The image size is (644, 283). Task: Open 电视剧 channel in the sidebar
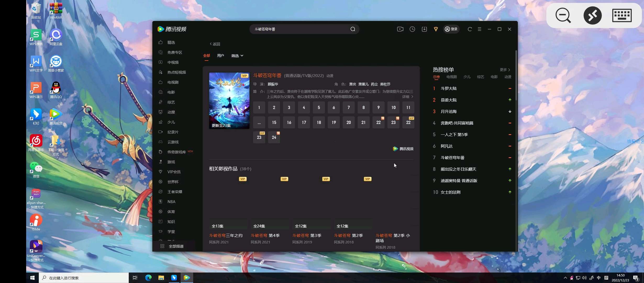click(173, 82)
